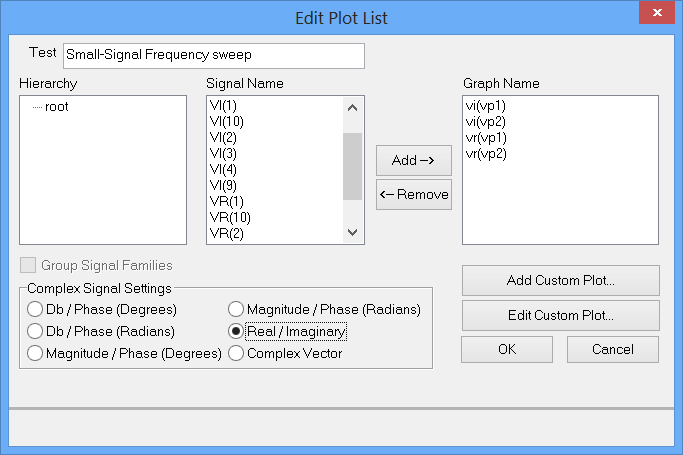
Task: Close the Edit Plot List window
Action: [x=657, y=16]
